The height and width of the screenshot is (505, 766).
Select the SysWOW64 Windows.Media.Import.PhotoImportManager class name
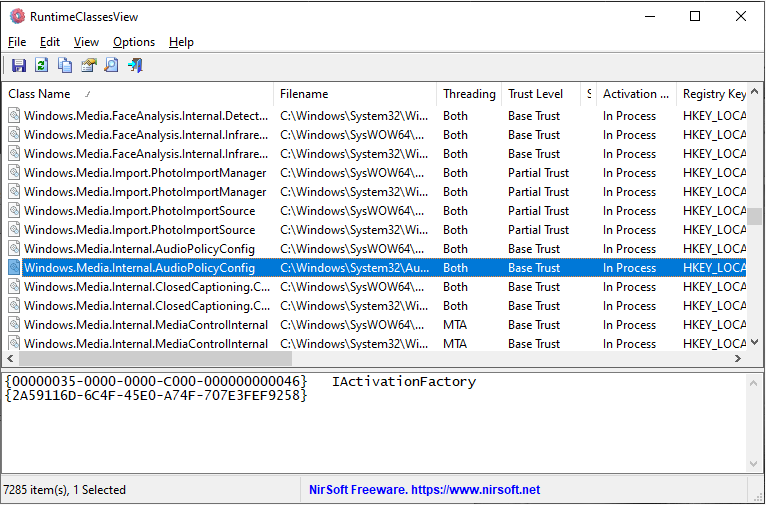[x=145, y=173]
